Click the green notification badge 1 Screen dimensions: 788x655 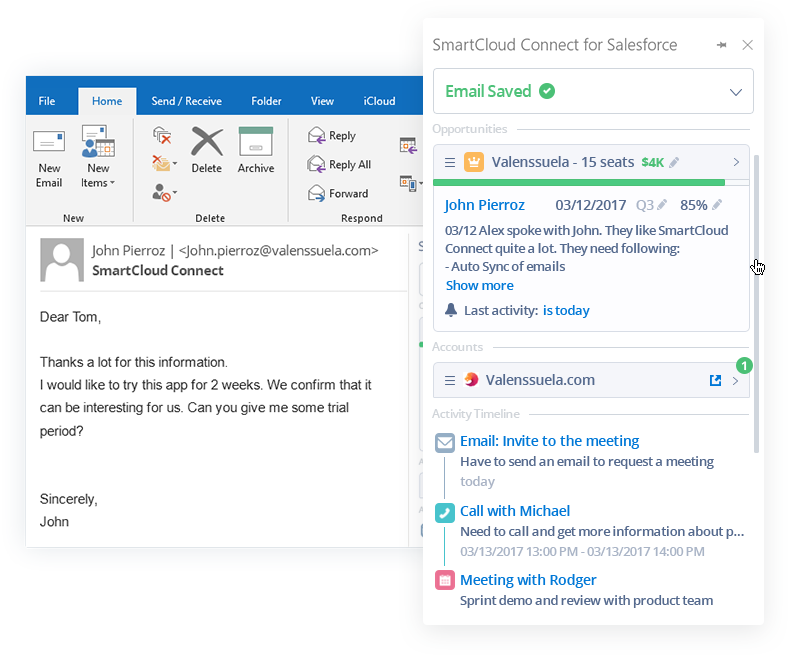coord(744,365)
